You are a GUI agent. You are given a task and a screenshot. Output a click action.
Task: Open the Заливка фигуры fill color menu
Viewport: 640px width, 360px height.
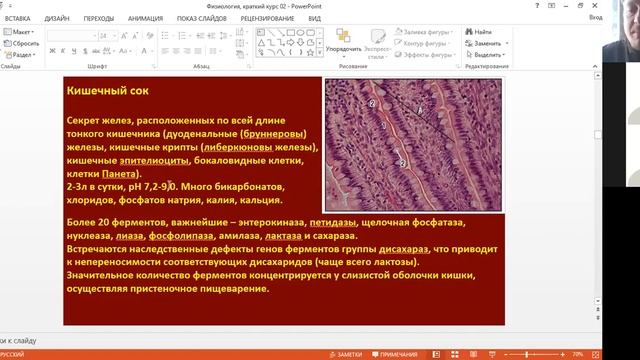[424, 32]
